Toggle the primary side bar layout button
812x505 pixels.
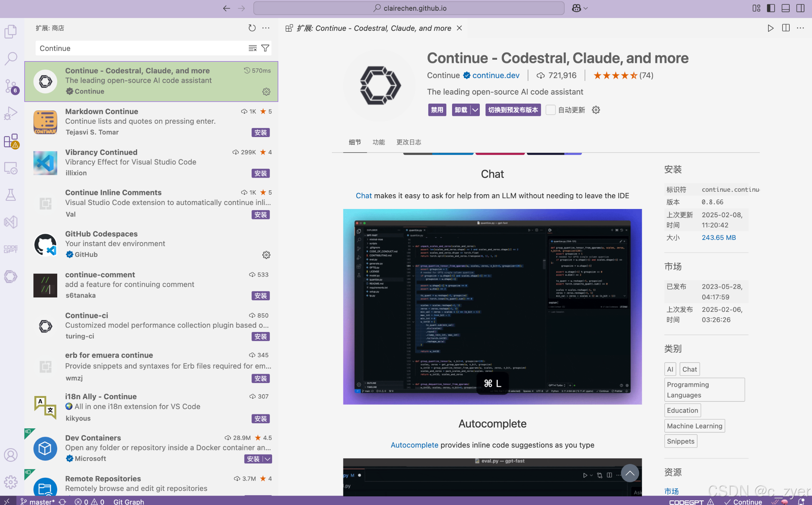click(x=771, y=8)
